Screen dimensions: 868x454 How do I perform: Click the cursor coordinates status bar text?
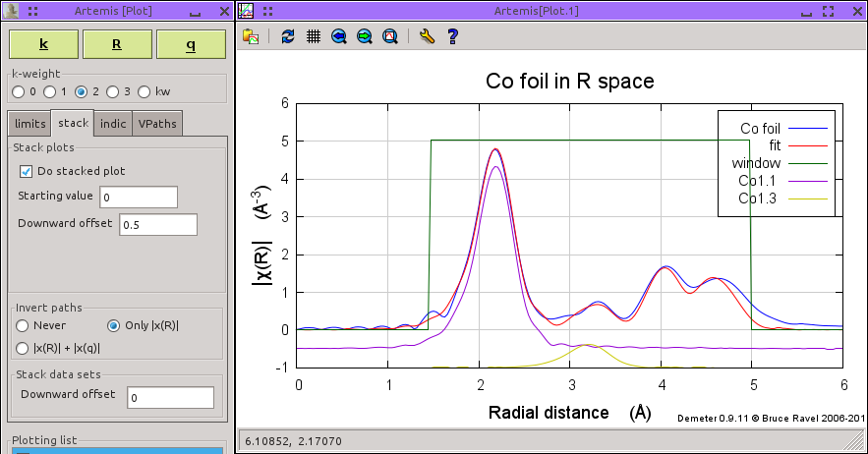point(293,441)
